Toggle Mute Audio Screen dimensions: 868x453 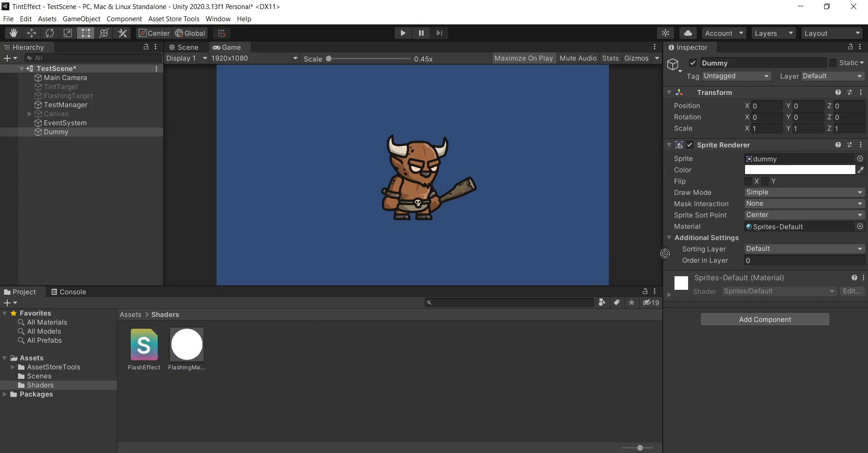[x=578, y=58]
